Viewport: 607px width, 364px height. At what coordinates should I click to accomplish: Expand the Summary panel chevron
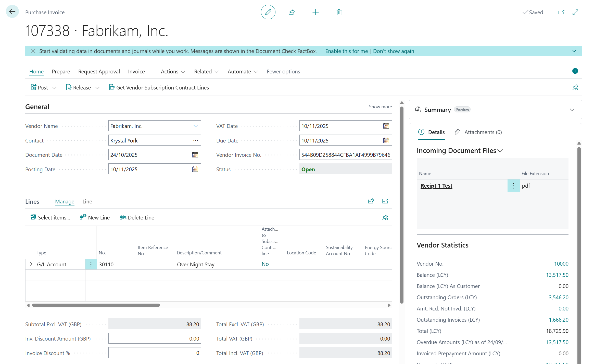[572, 110]
